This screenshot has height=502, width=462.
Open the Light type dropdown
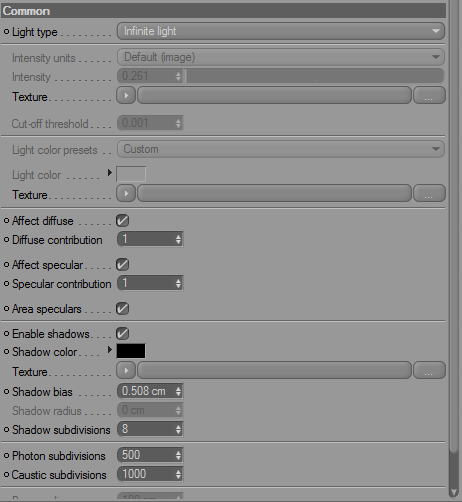click(x=281, y=31)
